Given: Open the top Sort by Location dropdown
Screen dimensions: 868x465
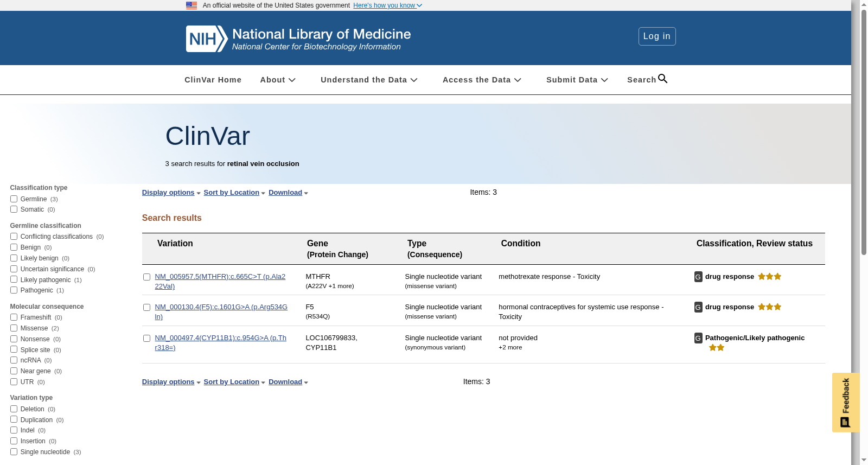Looking at the screenshot, I should tap(234, 193).
